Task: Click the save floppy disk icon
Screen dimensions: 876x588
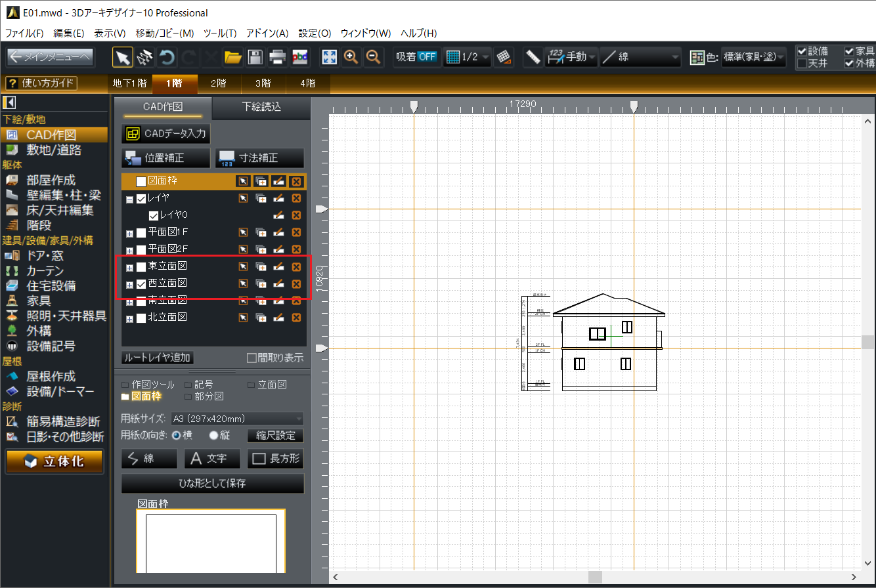Action: (255, 57)
